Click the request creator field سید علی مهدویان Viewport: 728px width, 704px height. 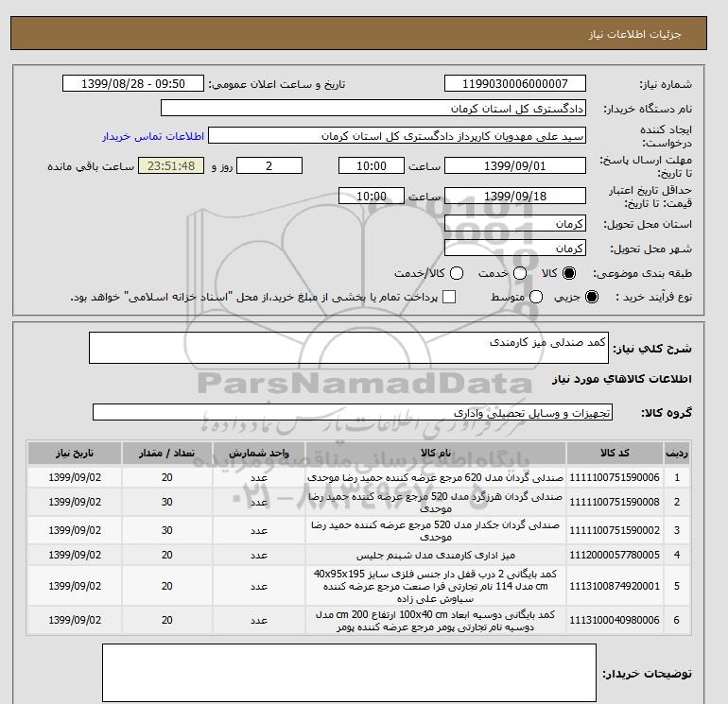pos(397,136)
